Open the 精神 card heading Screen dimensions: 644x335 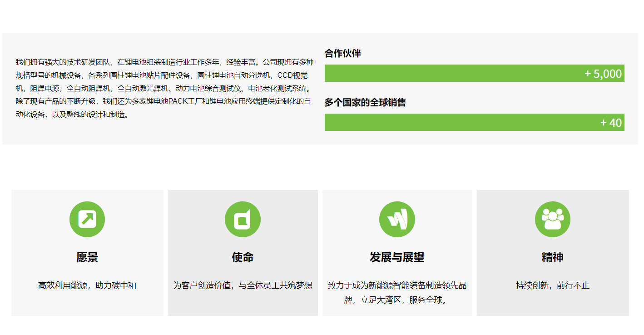[552, 257]
